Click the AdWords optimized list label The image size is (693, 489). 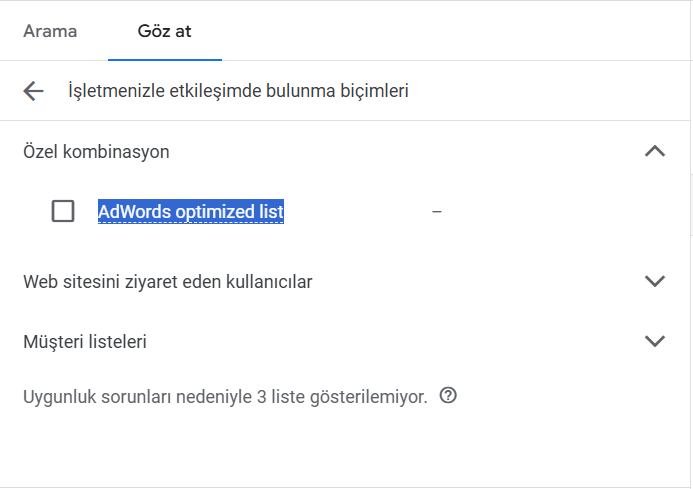[x=190, y=212]
